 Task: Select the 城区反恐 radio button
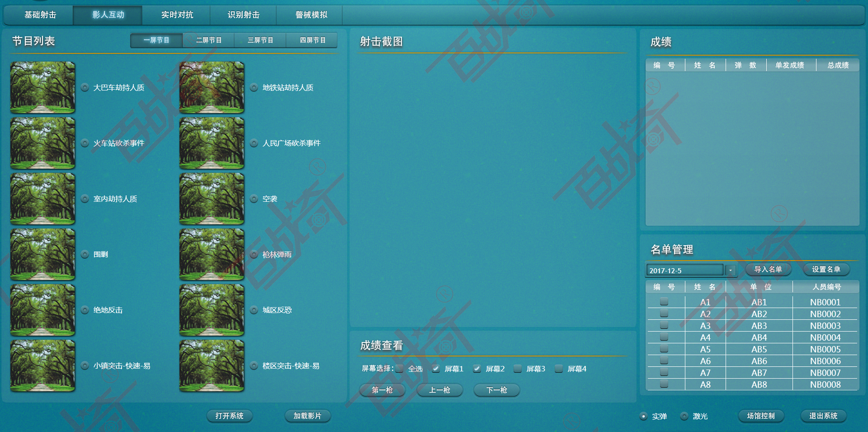254,310
